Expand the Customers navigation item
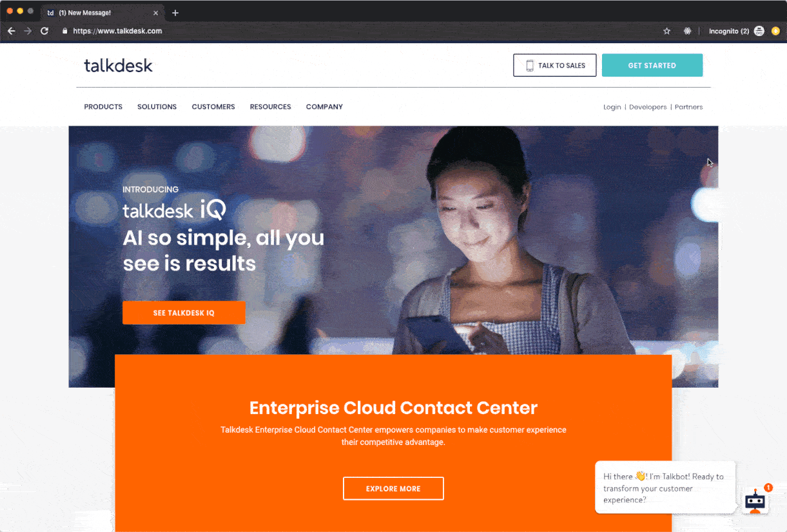 click(x=213, y=107)
